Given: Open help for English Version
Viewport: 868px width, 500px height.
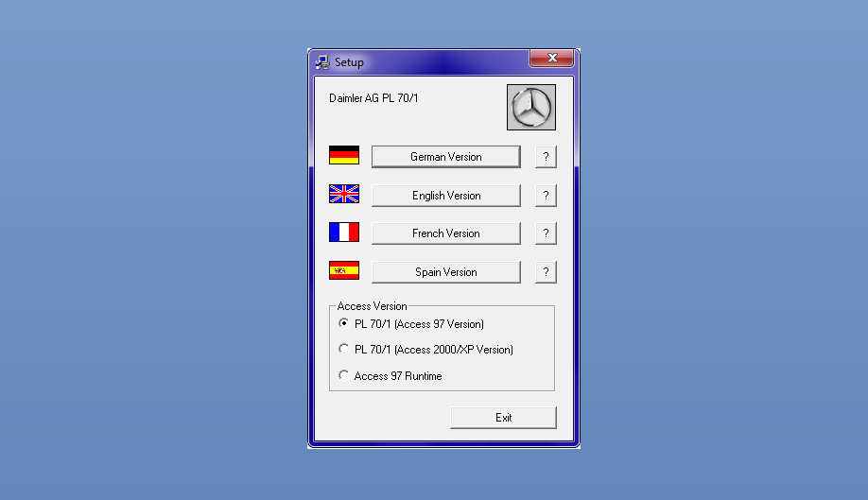Looking at the screenshot, I should pos(546,196).
